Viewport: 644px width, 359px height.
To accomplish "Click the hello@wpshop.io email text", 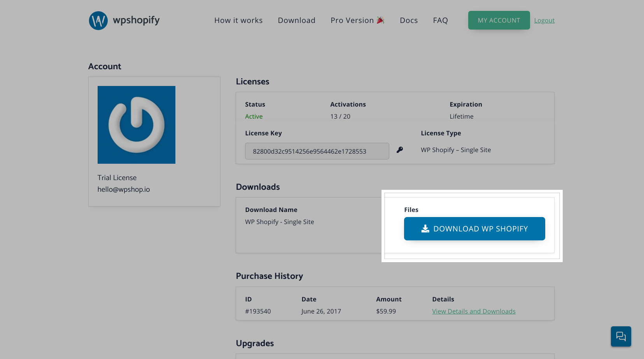I will tap(124, 189).
